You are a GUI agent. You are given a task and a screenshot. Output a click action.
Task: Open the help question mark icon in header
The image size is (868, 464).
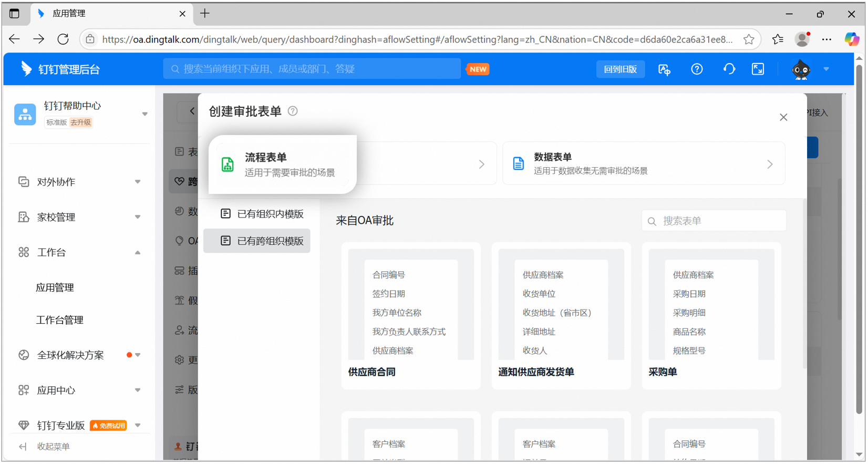tap(697, 69)
